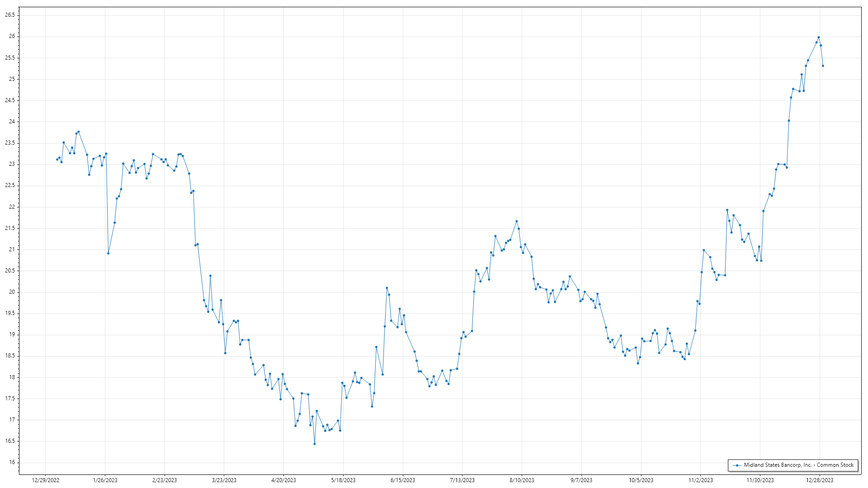Viewport: 868px width, 488px height.
Task: Click the 23.5 y-axis value label
Action: pos(10,143)
